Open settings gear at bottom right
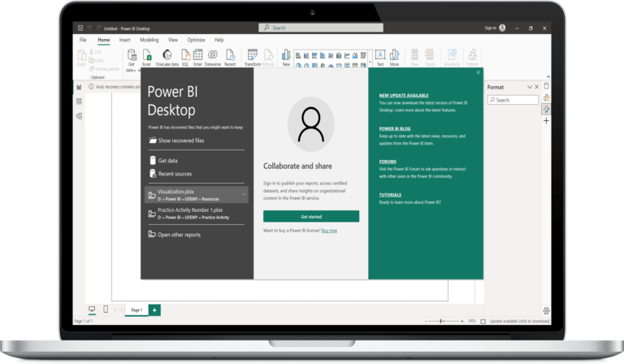The height and width of the screenshot is (364, 624). coord(546,310)
